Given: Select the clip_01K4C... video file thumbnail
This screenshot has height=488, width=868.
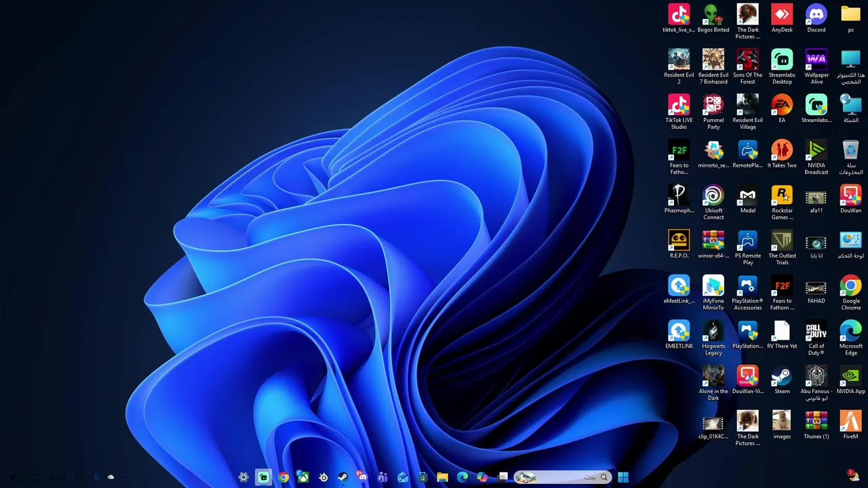Looking at the screenshot, I should (713, 426).
